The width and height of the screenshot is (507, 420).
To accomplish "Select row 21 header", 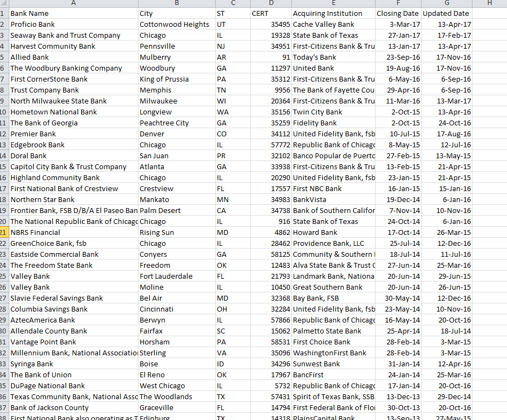I will tap(4, 233).
